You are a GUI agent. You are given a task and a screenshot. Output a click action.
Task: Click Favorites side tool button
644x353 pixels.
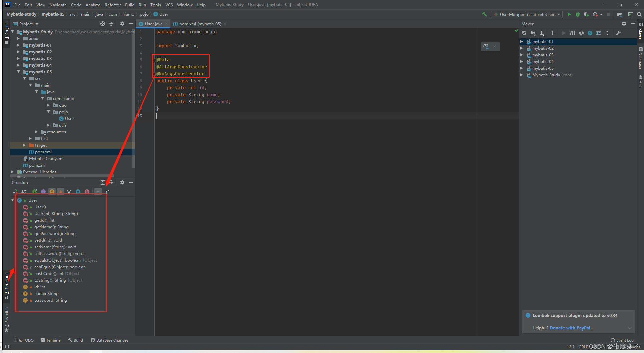coord(6,319)
